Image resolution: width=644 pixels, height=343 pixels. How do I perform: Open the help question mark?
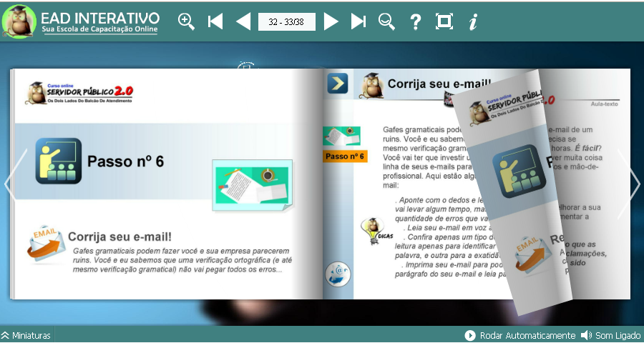pos(416,21)
